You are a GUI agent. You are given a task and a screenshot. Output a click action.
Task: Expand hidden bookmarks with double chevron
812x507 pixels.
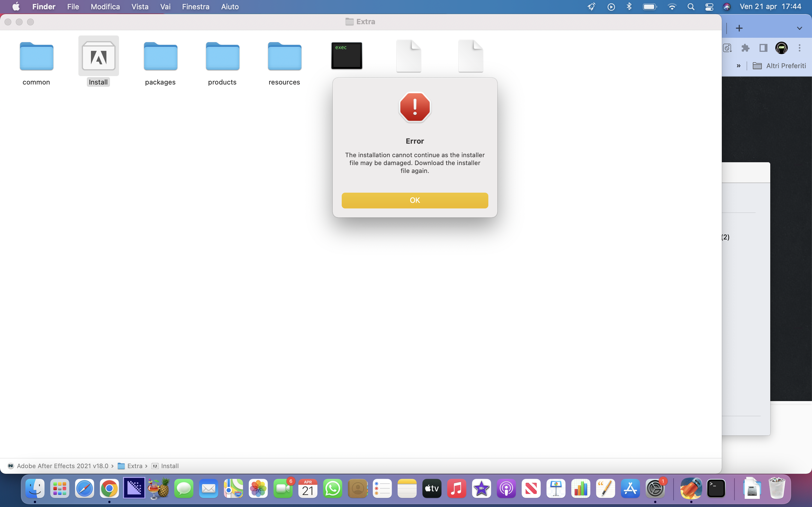click(738, 66)
